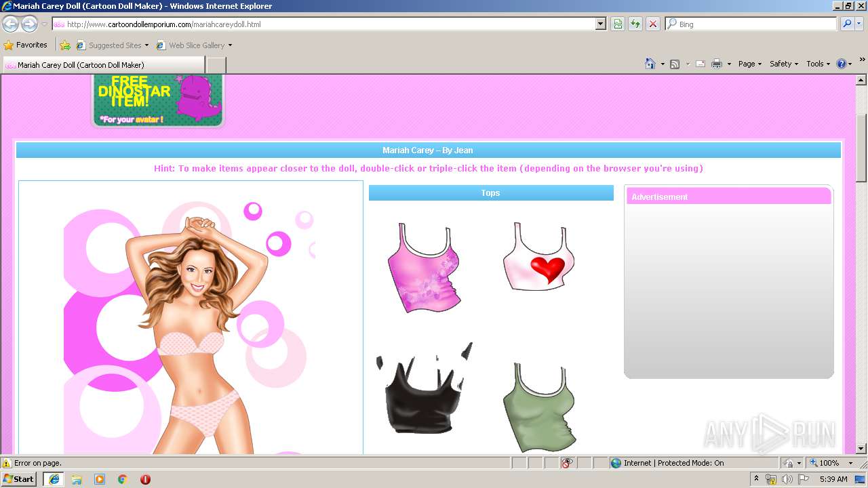Screen dimensions: 868x488
Task: Click the Compatibility View icon
Action: [618, 24]
